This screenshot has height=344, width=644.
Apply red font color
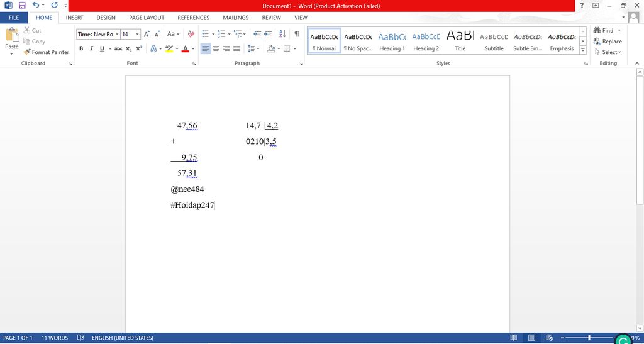click(x=186, y=48)
